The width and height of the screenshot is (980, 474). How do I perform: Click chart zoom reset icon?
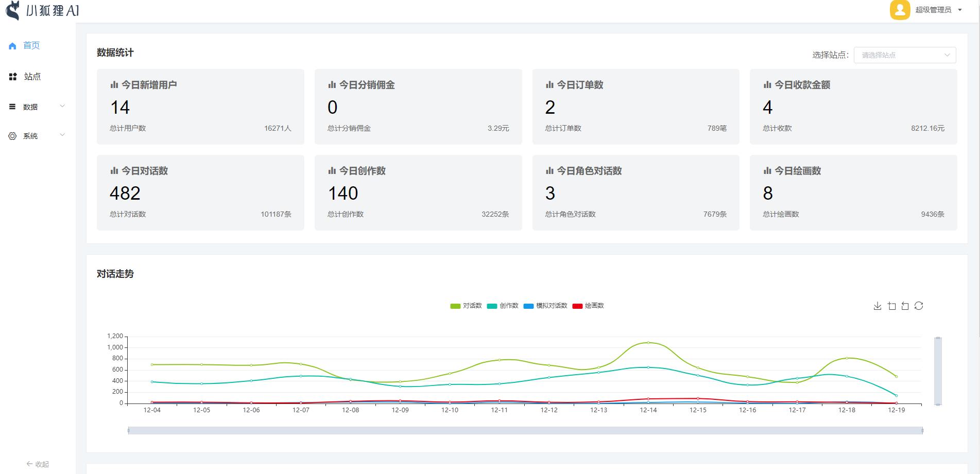click(905, 306)
